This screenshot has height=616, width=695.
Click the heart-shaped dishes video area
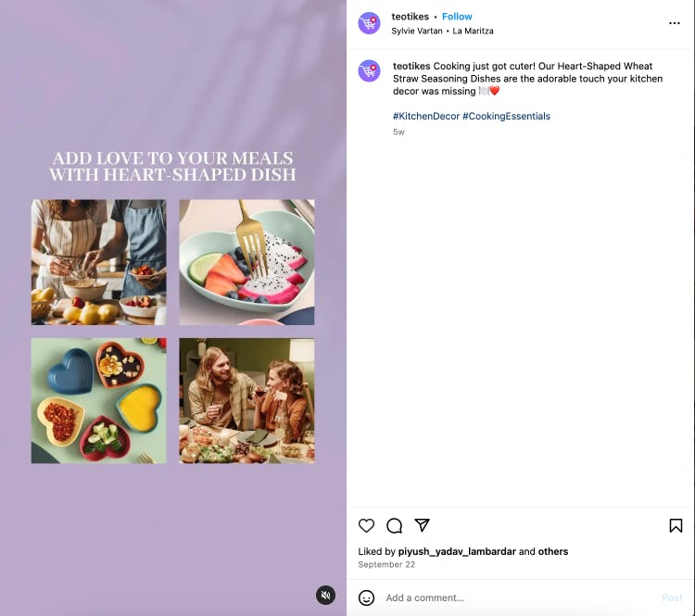[x=173, y=308]
